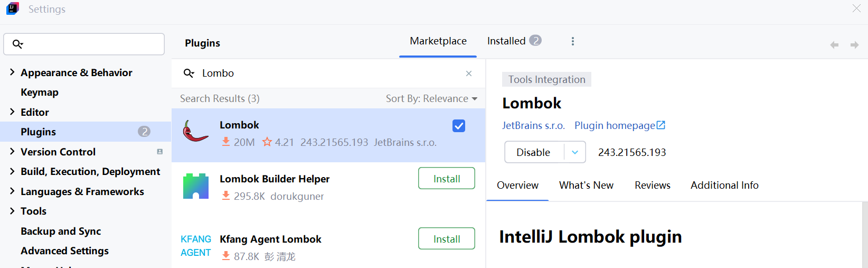Viewport: 868px width, 268px height.
Task: Install the Lombok Builder Helper plugin
Action: 447,179
